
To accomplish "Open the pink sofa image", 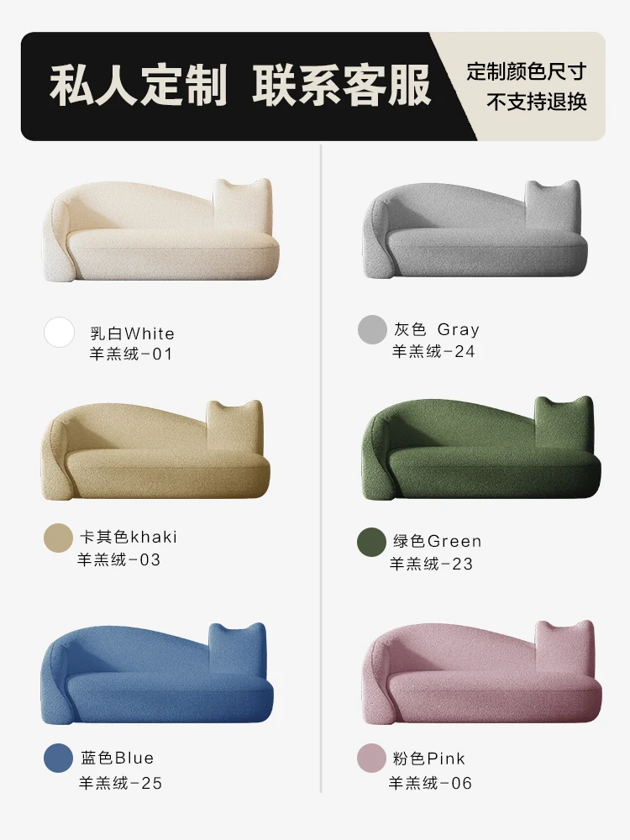I will click(x=481, y=672).
